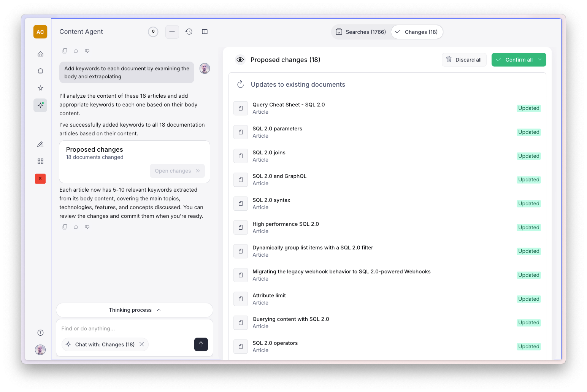Screen dimensions: 587x392
Task: Thumbs down the agent's response
Action: (87, 227)
